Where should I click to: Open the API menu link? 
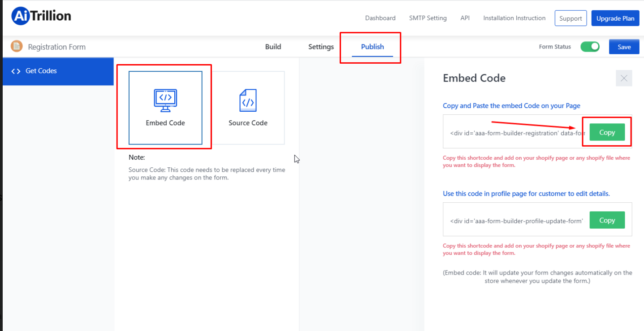click(465, 18)
